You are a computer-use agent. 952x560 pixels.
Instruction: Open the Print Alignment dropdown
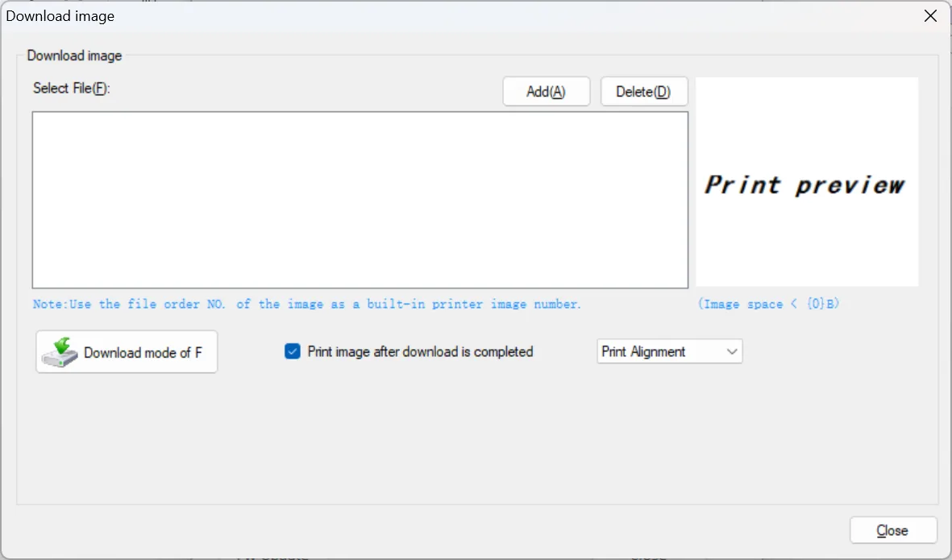(x=669, y=351)
